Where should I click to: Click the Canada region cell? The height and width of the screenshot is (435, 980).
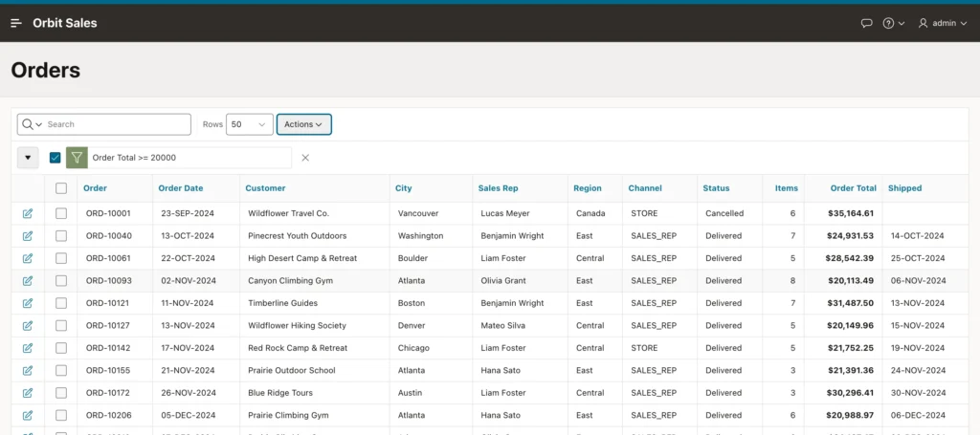point(590,213)
